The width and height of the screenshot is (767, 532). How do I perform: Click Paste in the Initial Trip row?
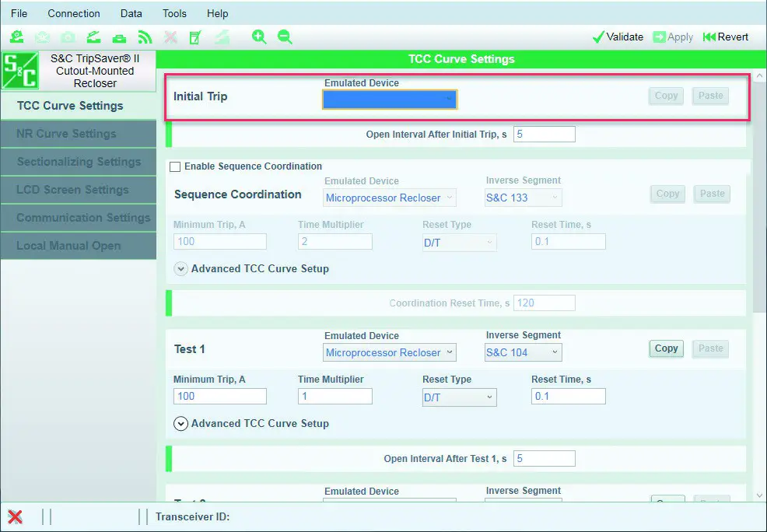710,96
